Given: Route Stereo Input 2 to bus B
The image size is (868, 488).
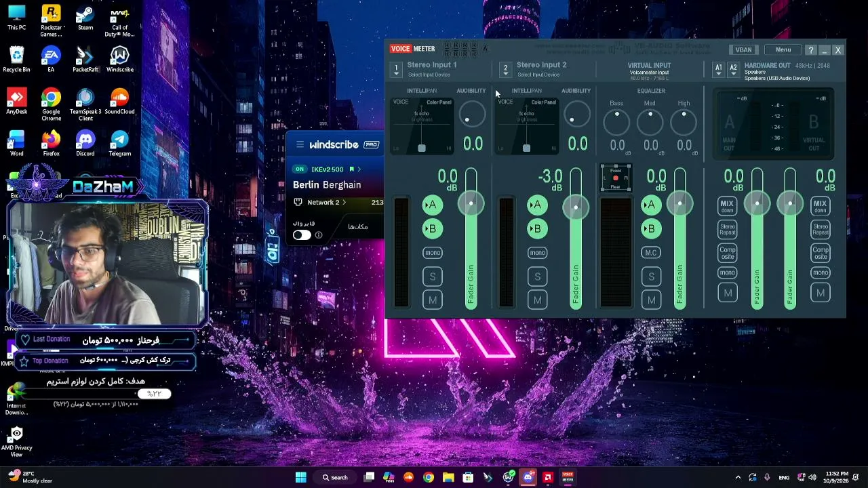Looking at the screenshot, I should (537, 228).
